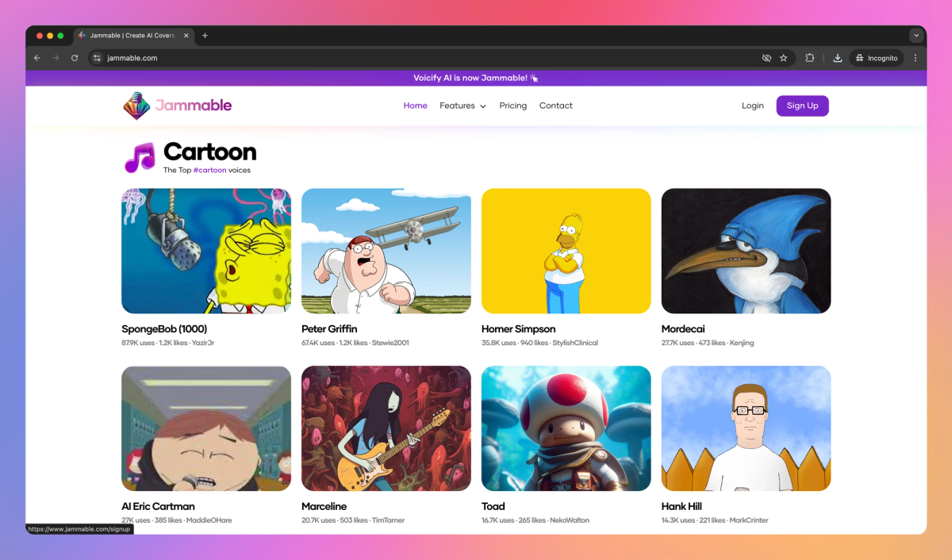Open Hank Hill thumbnail image
Viewport: 952px width, 560px height.
tap(747, 428)
